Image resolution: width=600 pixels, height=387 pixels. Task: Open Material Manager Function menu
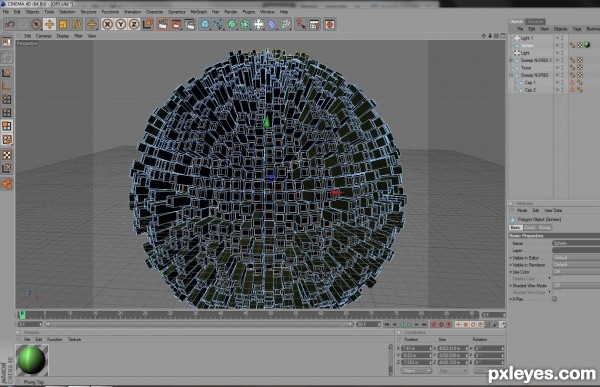tap(54, 340)
